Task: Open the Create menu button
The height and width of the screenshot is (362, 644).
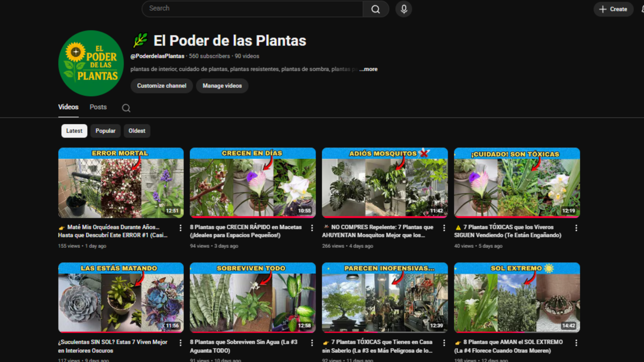Action: (x=613, y=9)
